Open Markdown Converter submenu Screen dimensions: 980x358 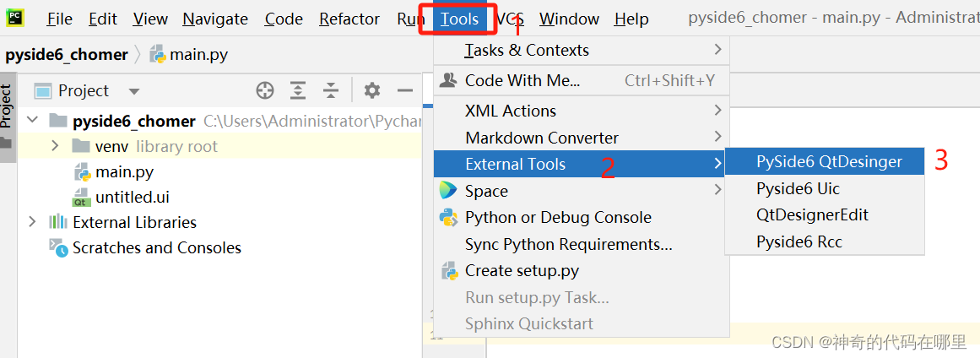coord(582,138)
